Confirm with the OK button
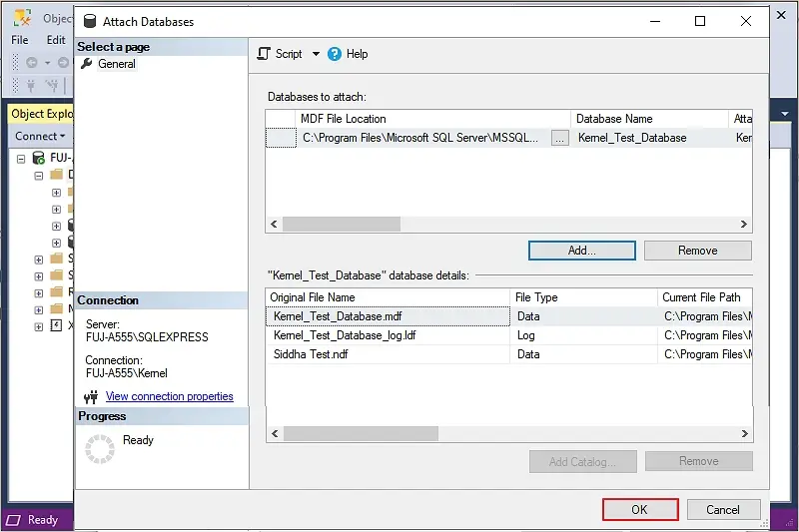Image resolution: width=799 pixels, height=532 pixels. click(640, 510)
